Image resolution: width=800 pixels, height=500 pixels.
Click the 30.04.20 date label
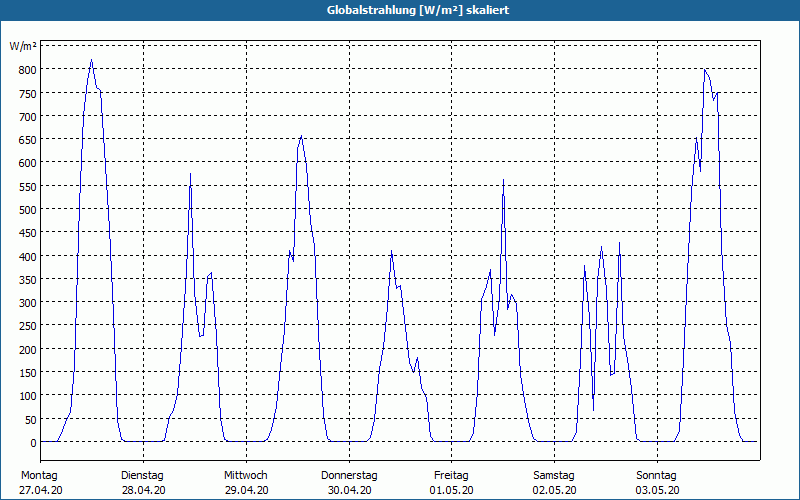(349, 490)
